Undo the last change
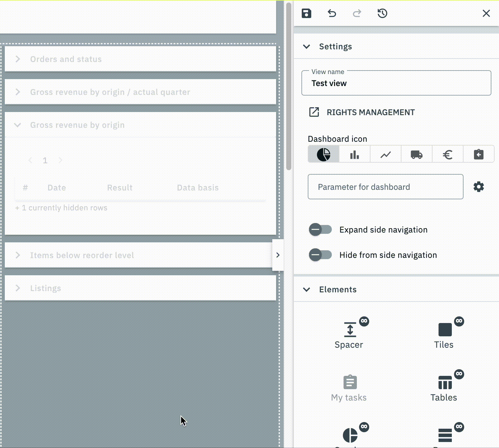This screenshot has width=499, height=448. tap(332, 13)
